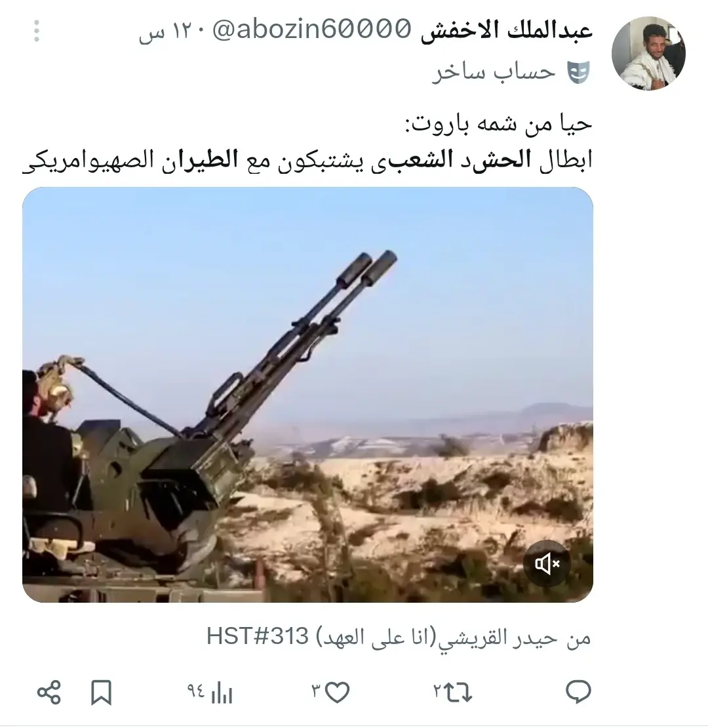This screenshot has height=728, width=708.
Task: View post analytics via bar chart icon
Action: pyautogui.click(x=222, y=694)
